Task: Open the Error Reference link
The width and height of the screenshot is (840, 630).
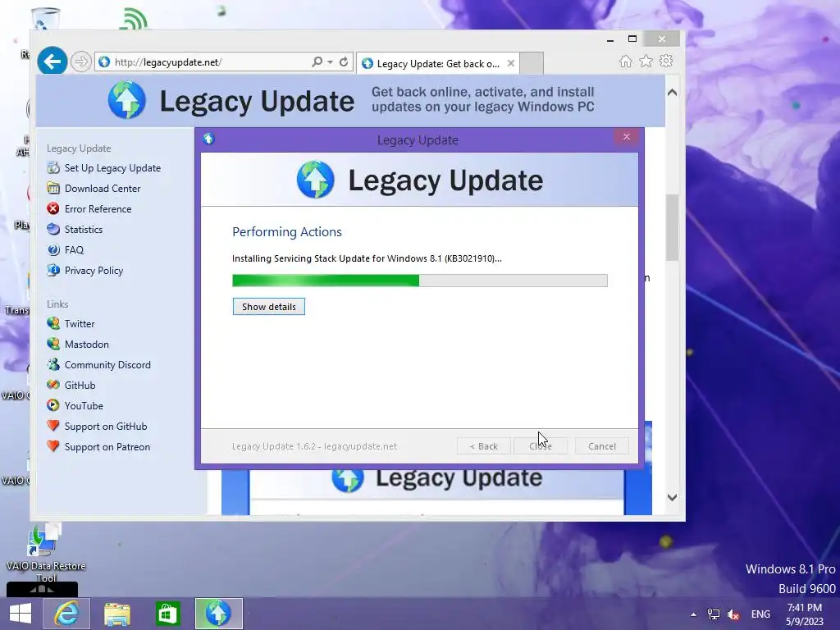Action: pyautogui.click(x=98, y=209)
